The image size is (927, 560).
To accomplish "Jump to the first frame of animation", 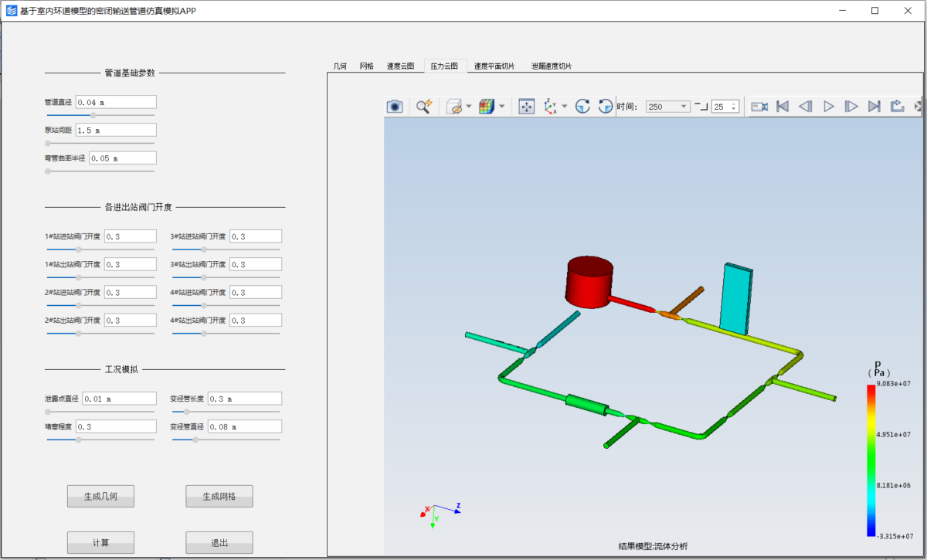I will tap(783, 107).
